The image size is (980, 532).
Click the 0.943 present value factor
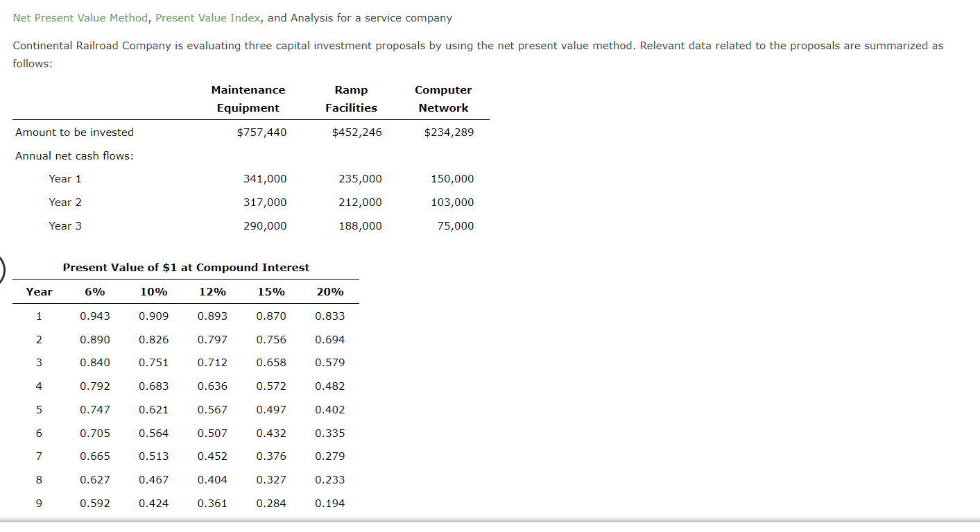pos(95,316)
